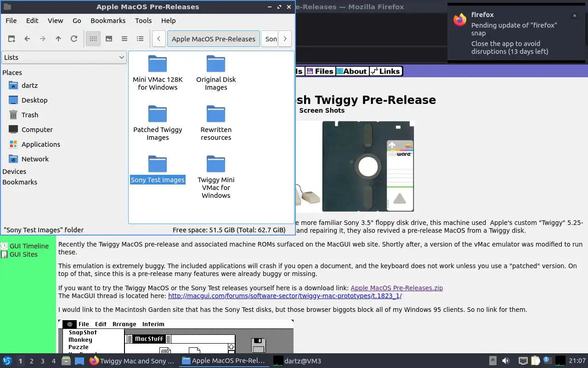Select 'Twiggy Mini VMac for Windows' folder

[216, 177]
